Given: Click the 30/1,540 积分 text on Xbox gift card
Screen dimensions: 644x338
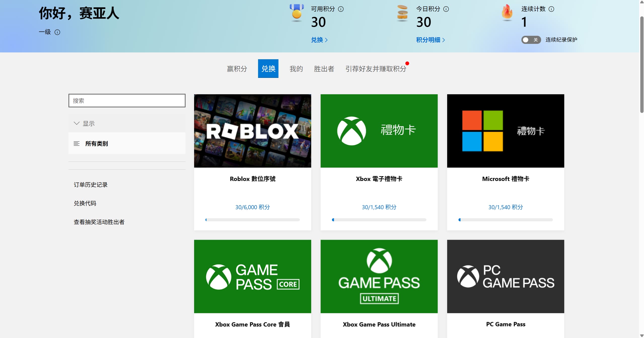Looking at the screenshot, I should coord(379,207).
